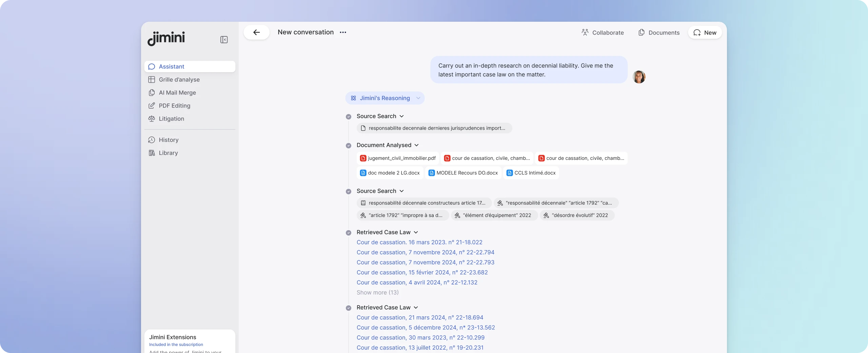The image size is (868, 353).
Task: Click the Collaborate people icon
Action: [x=585, y=32]
